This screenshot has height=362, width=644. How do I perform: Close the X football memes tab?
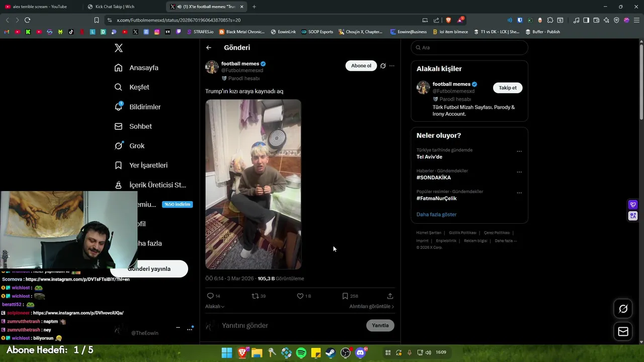tap(242, 7)
